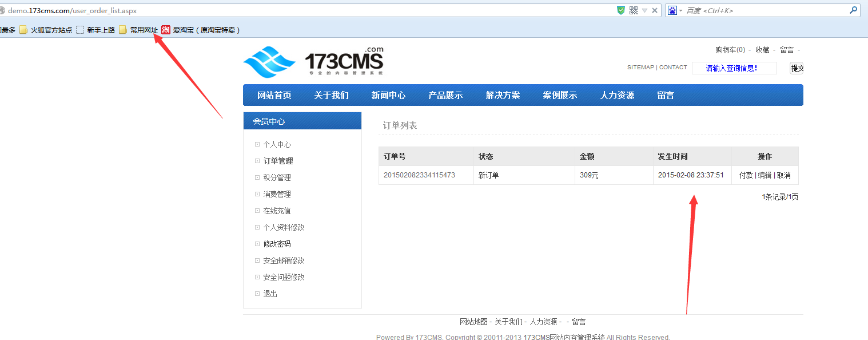Click 留言 link beside 收藏 in header

pyautogui.click(x=787, y=50)
